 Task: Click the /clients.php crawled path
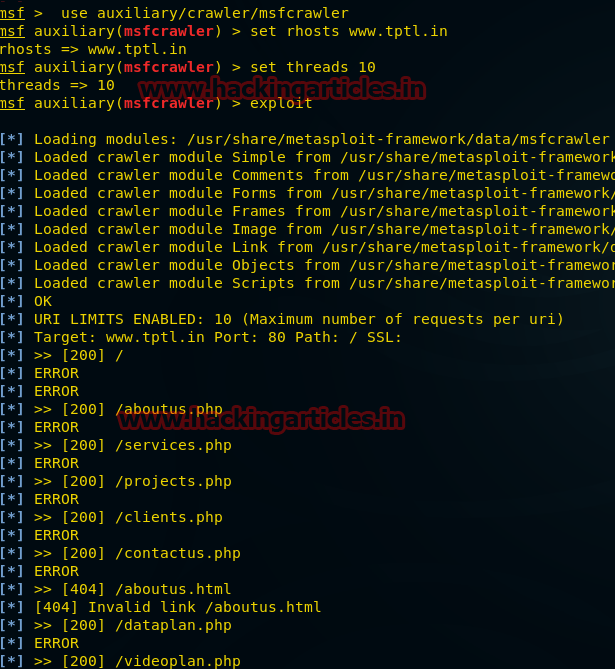pyautogui.click(x=169, y=517)
